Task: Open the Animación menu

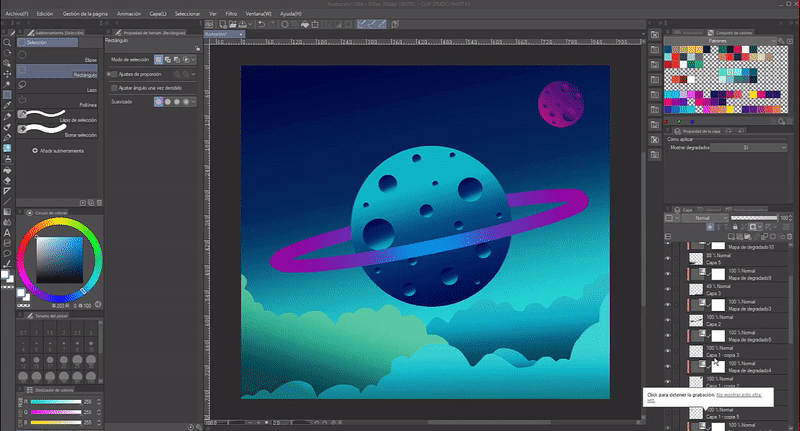Action: click(129, 15)
